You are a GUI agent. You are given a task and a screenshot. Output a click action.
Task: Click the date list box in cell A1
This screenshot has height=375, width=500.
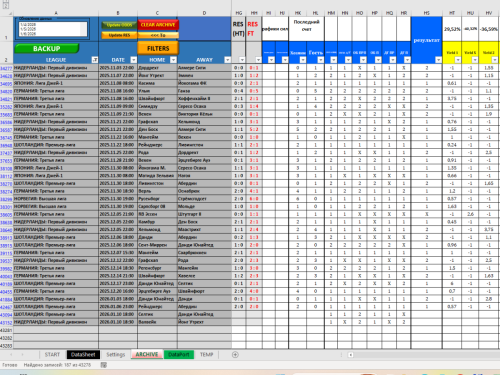pos(53,29)
